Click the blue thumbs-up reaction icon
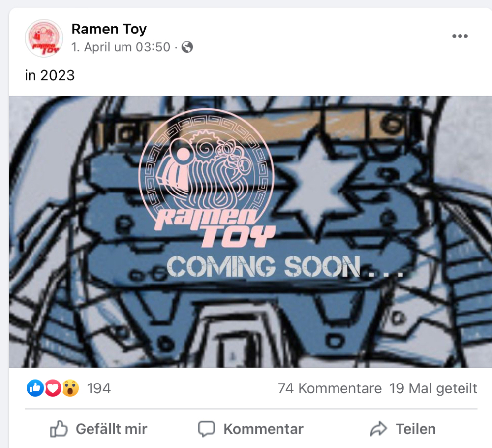The image size is (492, 448). [x=35, y=388]
